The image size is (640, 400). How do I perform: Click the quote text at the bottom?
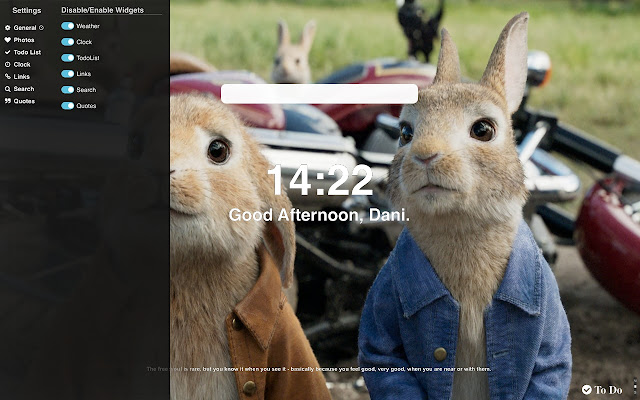coord(319,369)
